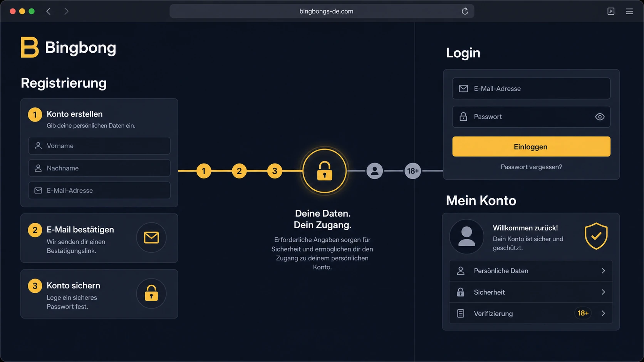
Task: Select step 3 on the progress line
Action: click(x=275, y=171)
